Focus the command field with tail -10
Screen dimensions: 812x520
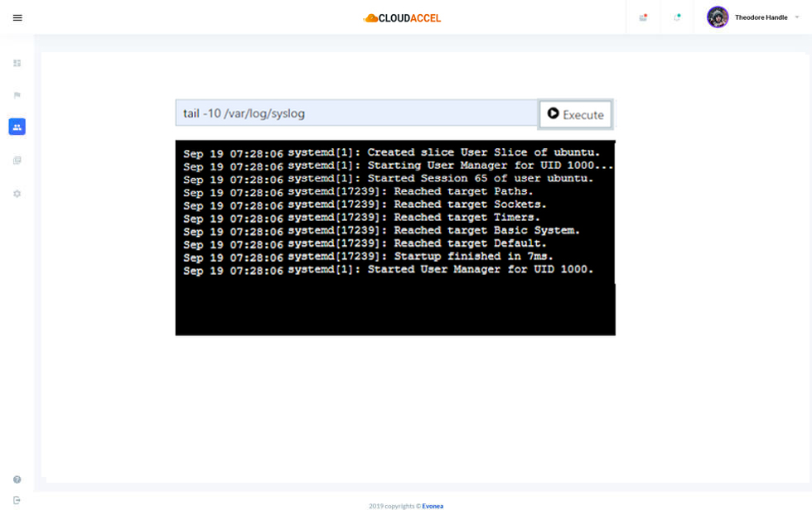point(356,113)
